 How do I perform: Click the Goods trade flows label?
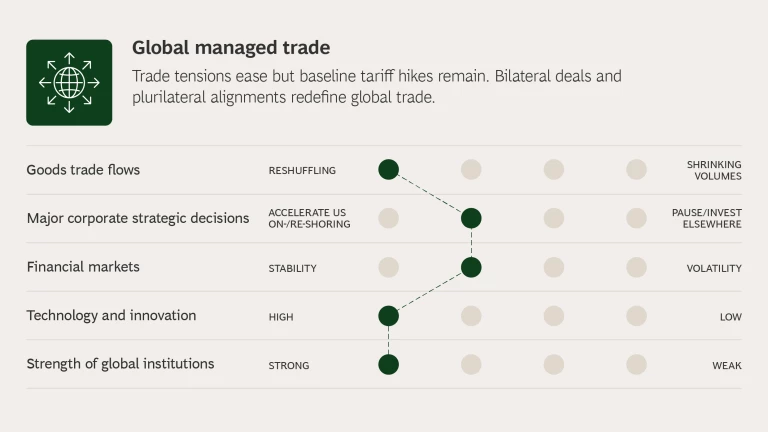(83, 170)
